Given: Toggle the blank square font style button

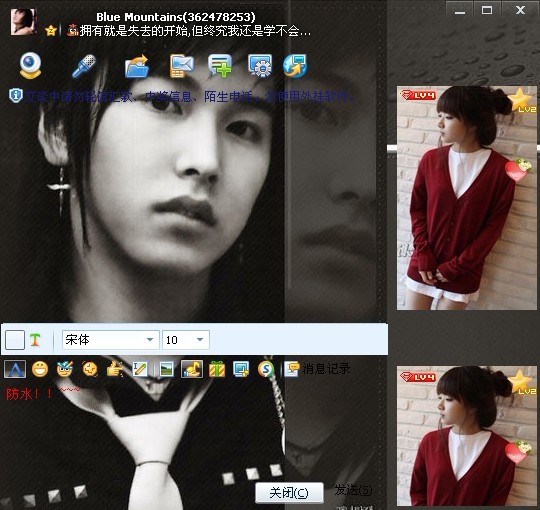Looking at the screenshot, I should (15, 340).
